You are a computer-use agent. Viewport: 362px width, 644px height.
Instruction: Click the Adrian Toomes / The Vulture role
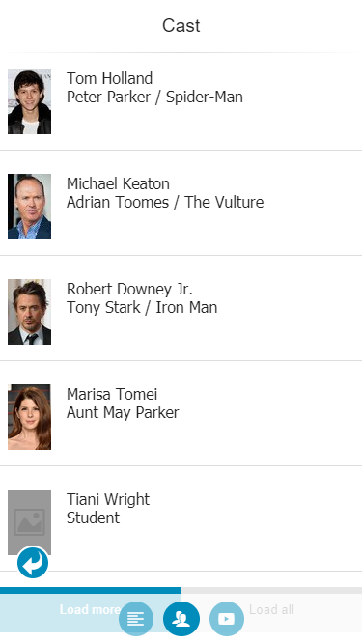[165, 202]
